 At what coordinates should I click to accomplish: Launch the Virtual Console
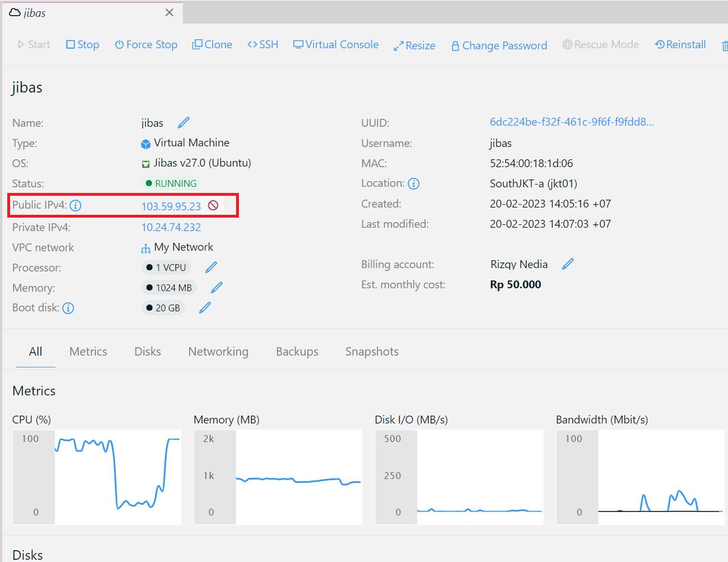[x=335, y=44]
